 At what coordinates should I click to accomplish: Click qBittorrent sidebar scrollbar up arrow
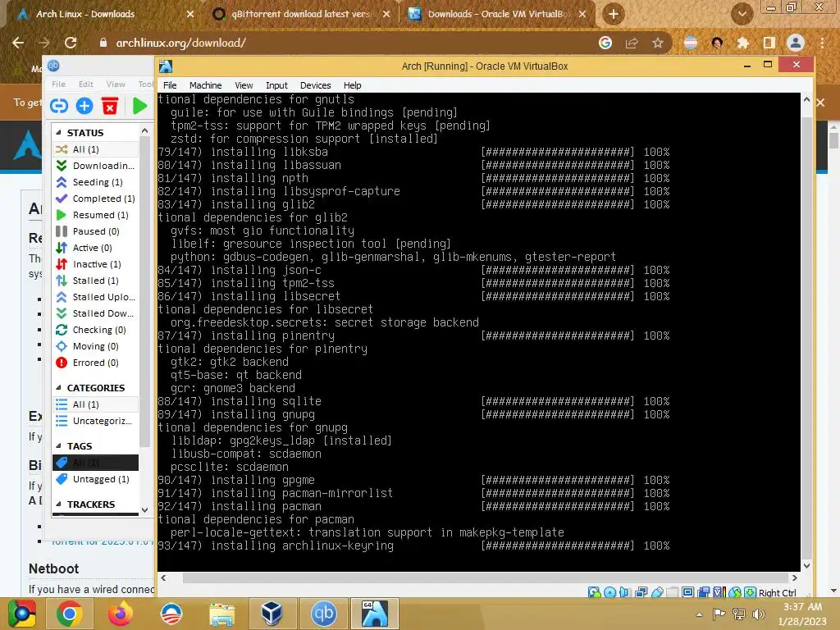click(x=144, y=130)
